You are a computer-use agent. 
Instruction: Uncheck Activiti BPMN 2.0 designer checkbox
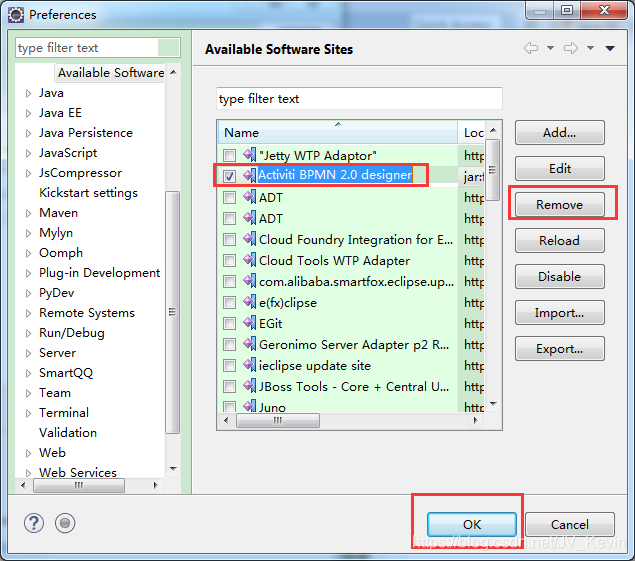pyautogui.click(x=229, y=176)
